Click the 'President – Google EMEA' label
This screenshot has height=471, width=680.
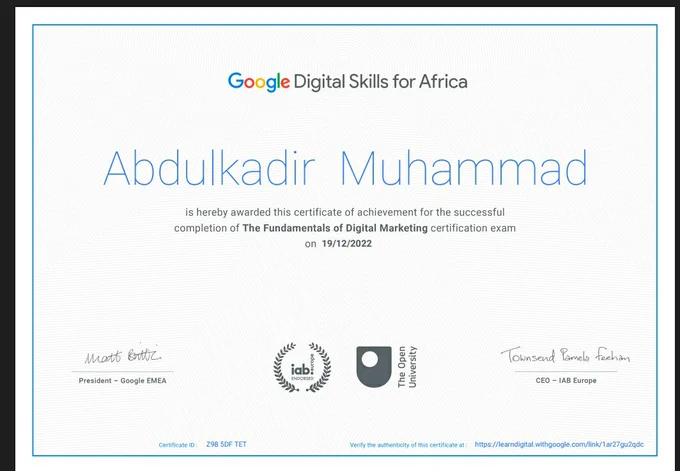coord(122,381)
